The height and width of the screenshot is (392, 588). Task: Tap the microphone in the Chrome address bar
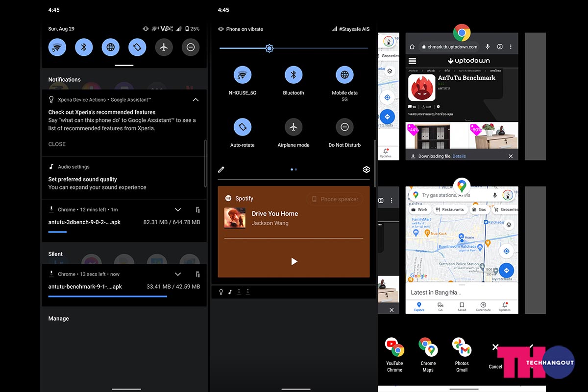[488, 46]
